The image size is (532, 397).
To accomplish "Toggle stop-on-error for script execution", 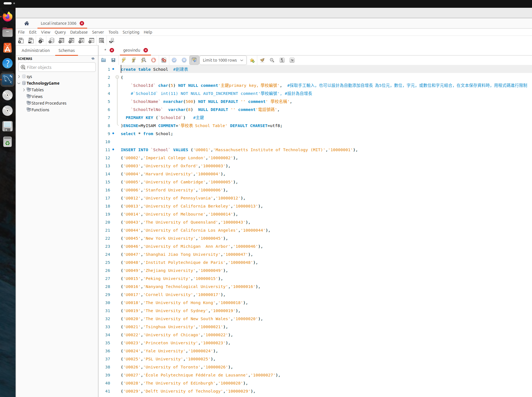I will click(x=164, y=60).
